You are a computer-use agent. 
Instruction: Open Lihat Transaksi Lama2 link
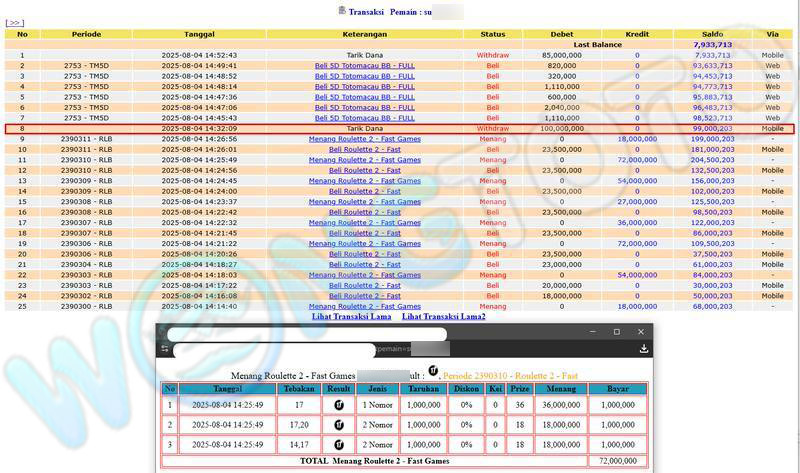pos(443,316)
